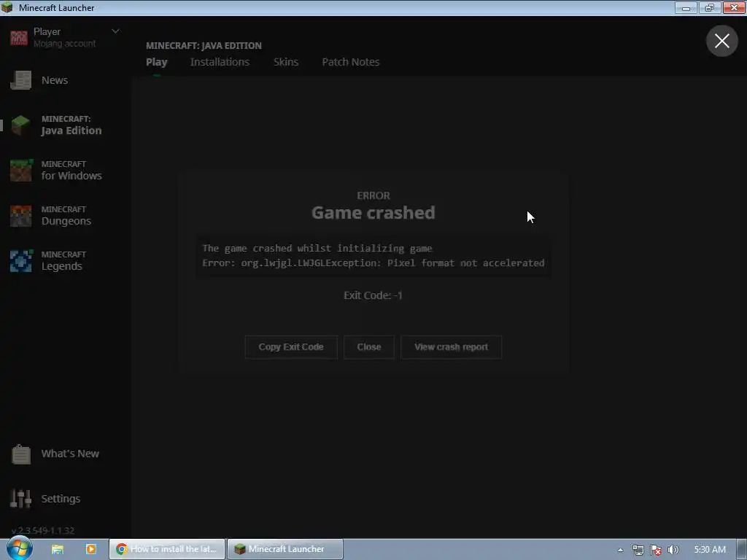This screenshot has width=747, height=560.
Task: Open the Patch Notes tab
Action: coord(351,62)
